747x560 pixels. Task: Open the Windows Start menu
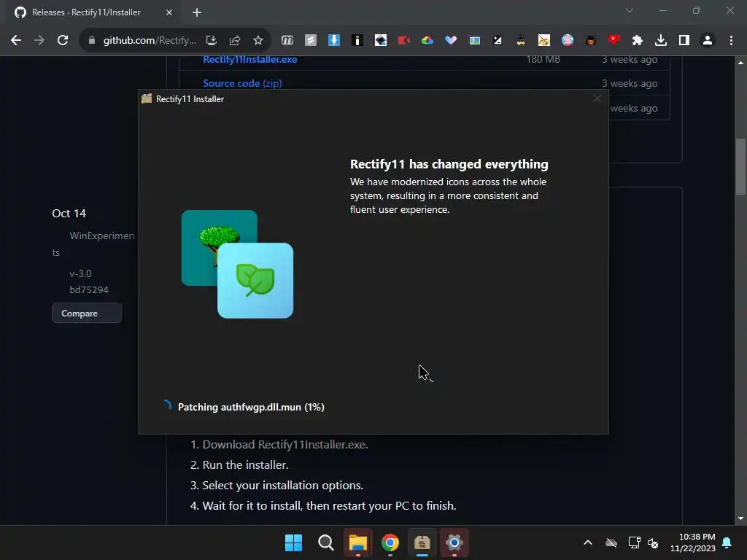pyautogui.click(x=293, y=542)
